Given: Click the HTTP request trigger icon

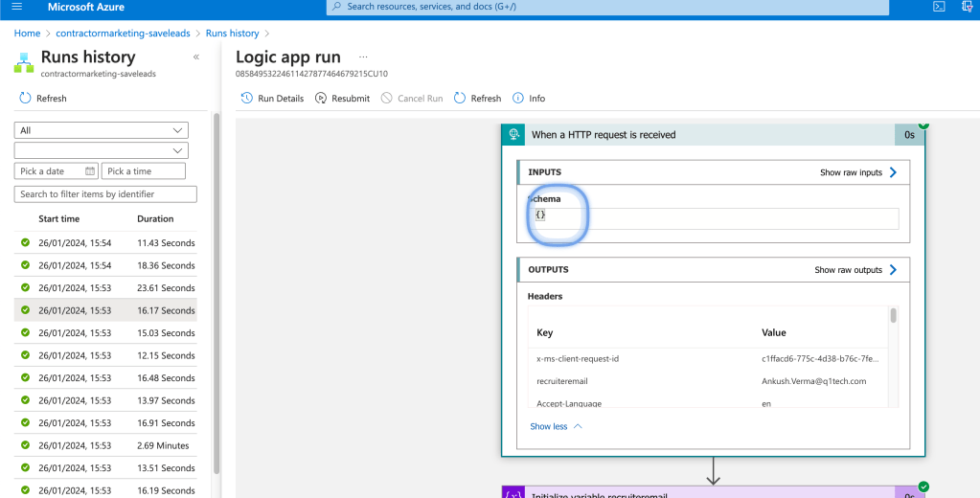Looking at the screenshot, I should [x=513, y=134].
